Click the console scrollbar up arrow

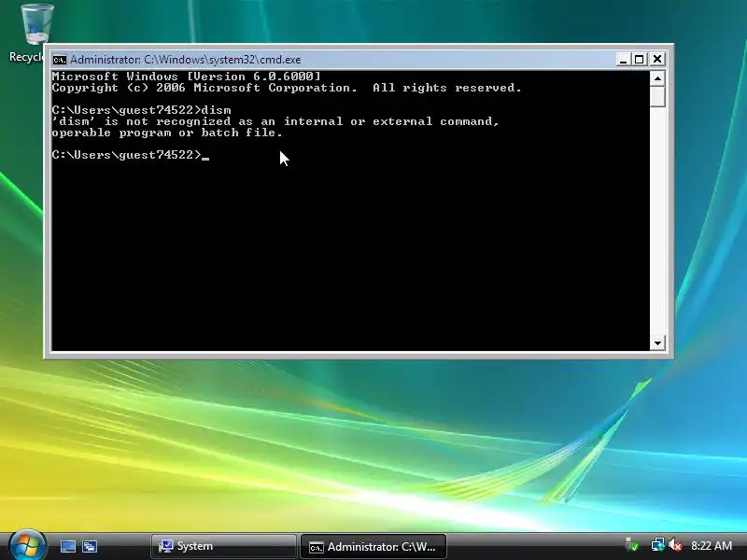[x=657, y=78]
